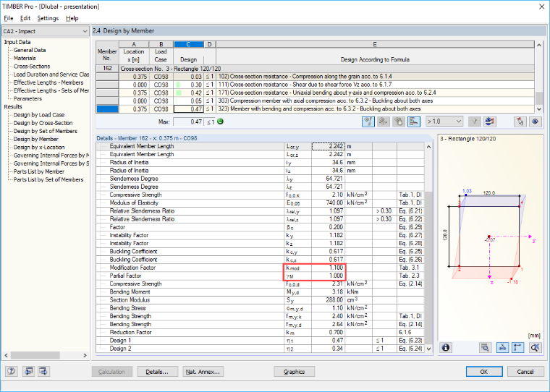Select row 303) Compression member axial compression
This screenshot has width=550, height=392.
315,101
